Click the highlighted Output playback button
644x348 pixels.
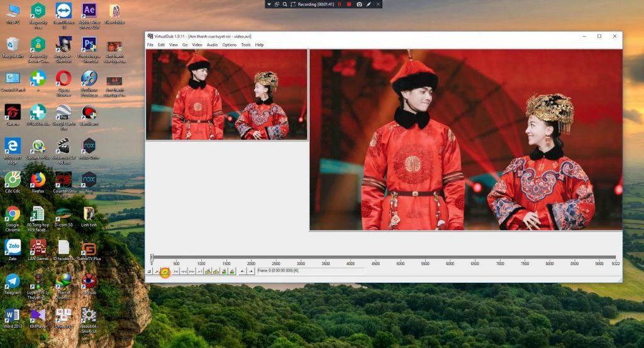(x=165, y=271)
